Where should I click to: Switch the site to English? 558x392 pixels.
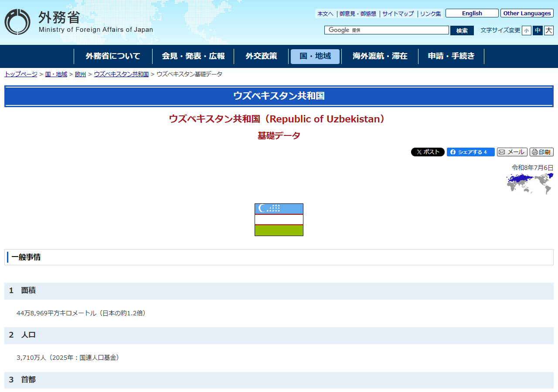pos(472,13)
